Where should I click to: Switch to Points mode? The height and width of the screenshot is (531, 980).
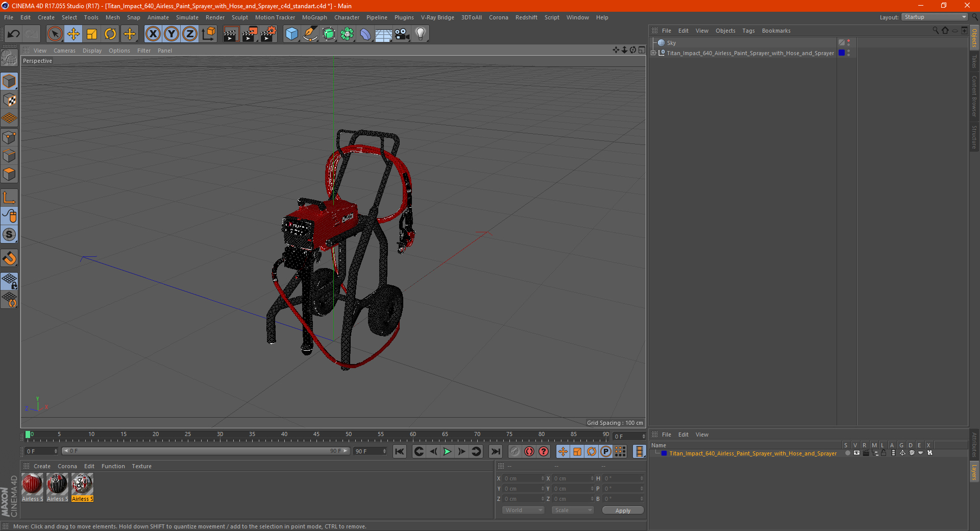[9, 137]
